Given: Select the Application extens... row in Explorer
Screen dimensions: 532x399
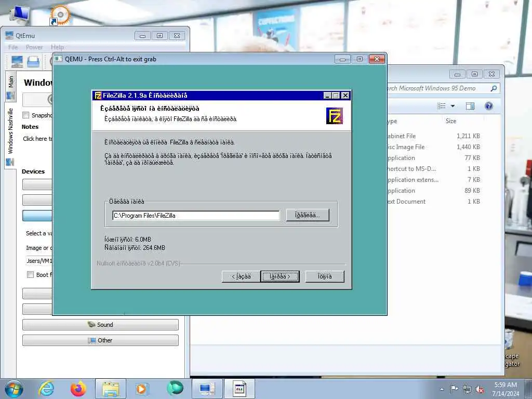Looking at the screenshot, I should (434, 179).
